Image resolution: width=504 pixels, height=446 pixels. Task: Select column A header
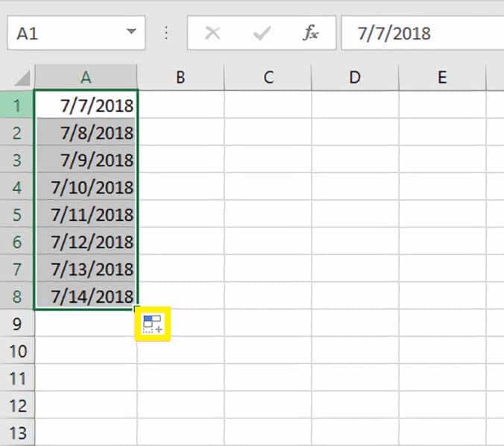pyautogui.click(x=86, y=78)
